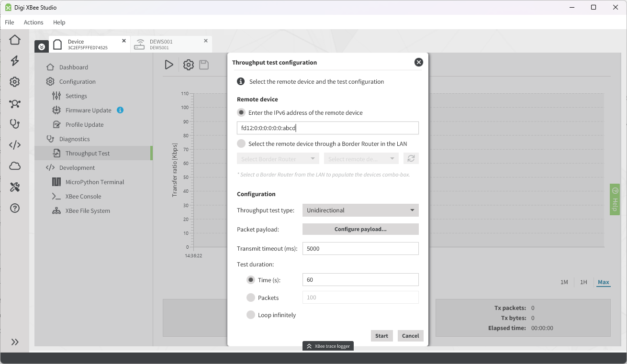Open the lightning bolt sidebar icon
The image size is (627, 364).
(x=15, y=61)
